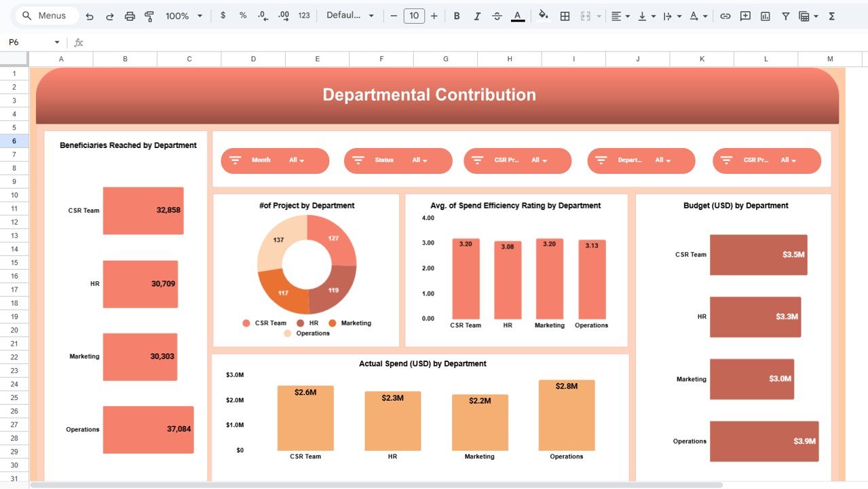
Task: Toggle strikethrough formatting
Action: coord(497,16)
